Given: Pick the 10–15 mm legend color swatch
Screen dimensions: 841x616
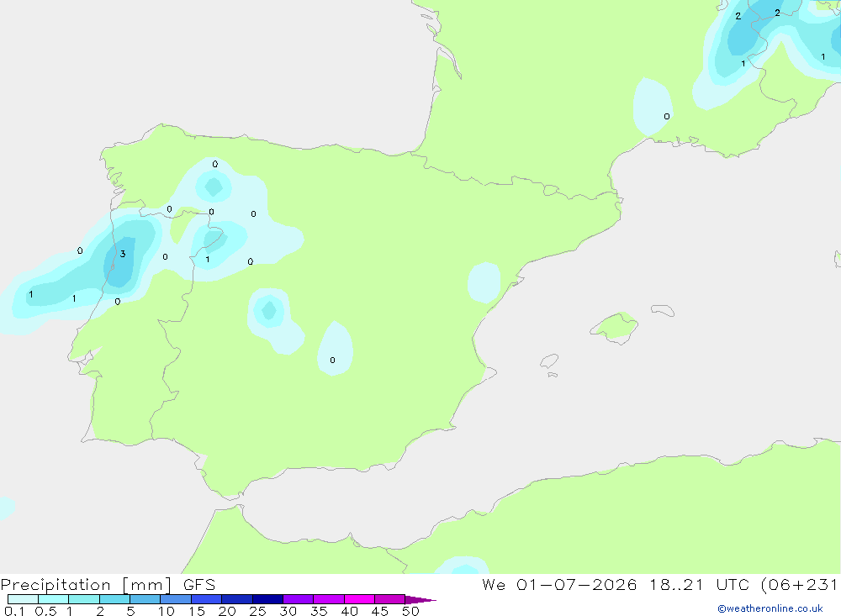Looking at the screenshot, I should [176, 599].
